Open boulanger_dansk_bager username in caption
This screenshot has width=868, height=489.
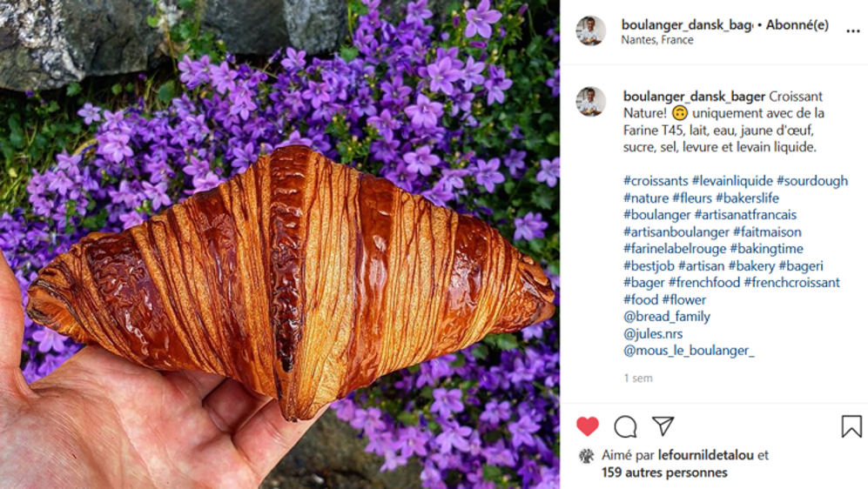coord(694,97)
